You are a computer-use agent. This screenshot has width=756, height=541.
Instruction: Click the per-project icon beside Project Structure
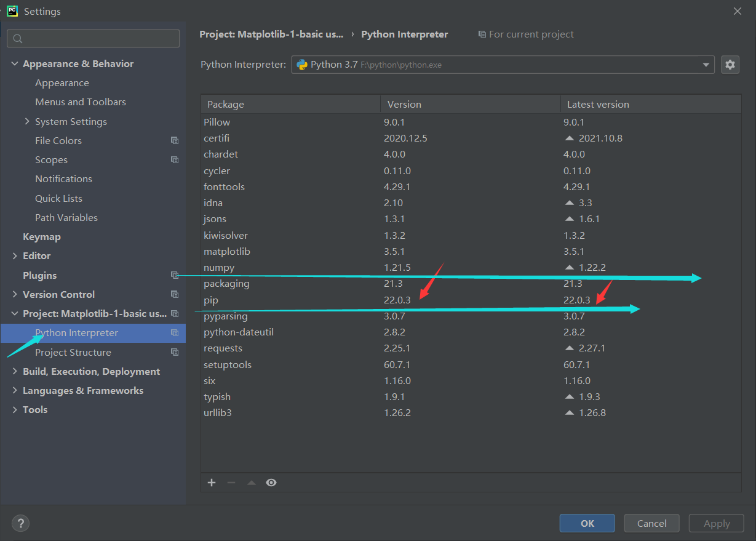click(175, 352)
